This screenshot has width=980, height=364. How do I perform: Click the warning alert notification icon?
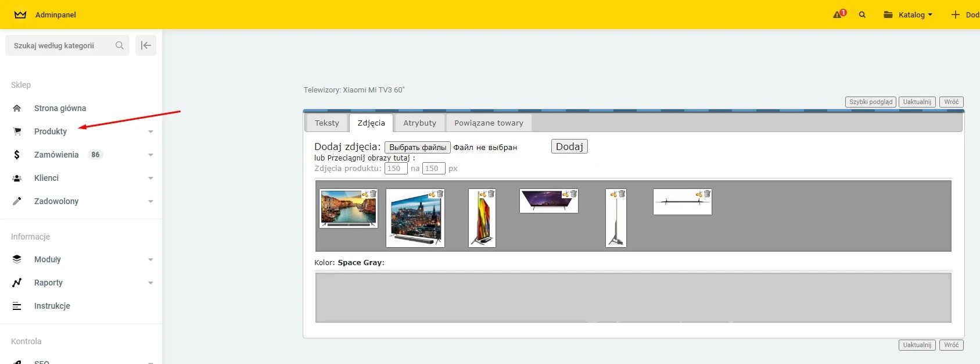coord(839,15)
